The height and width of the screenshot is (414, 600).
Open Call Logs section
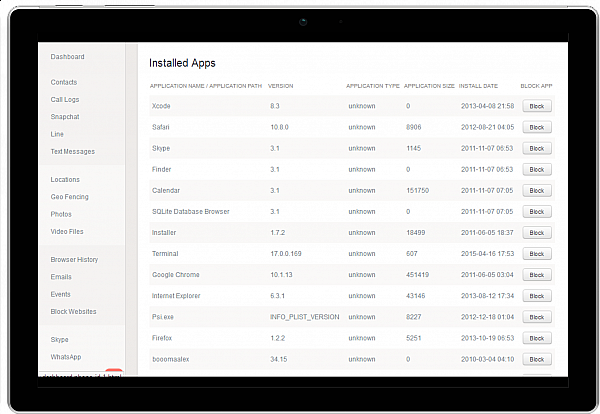tap(65, 100)
